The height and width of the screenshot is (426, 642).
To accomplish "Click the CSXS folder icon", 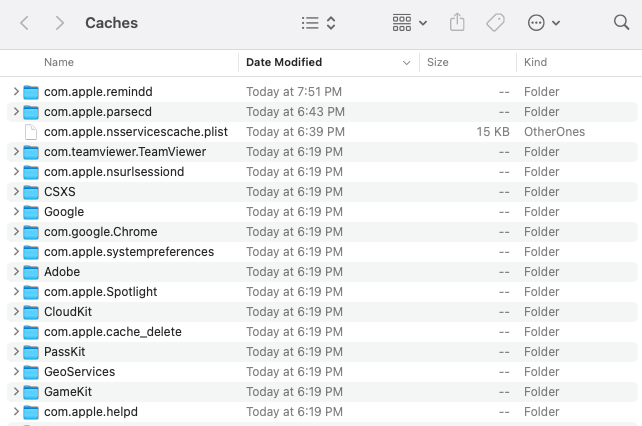I will (x=31, y=193).
